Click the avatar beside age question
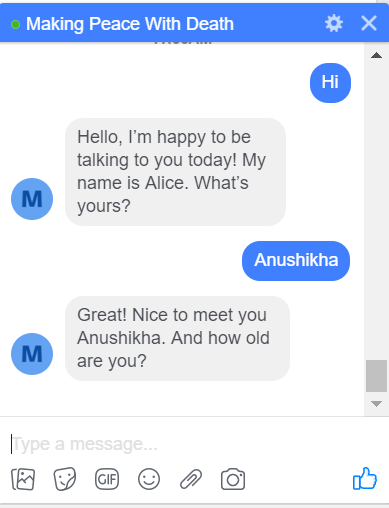 pos(32,354)
